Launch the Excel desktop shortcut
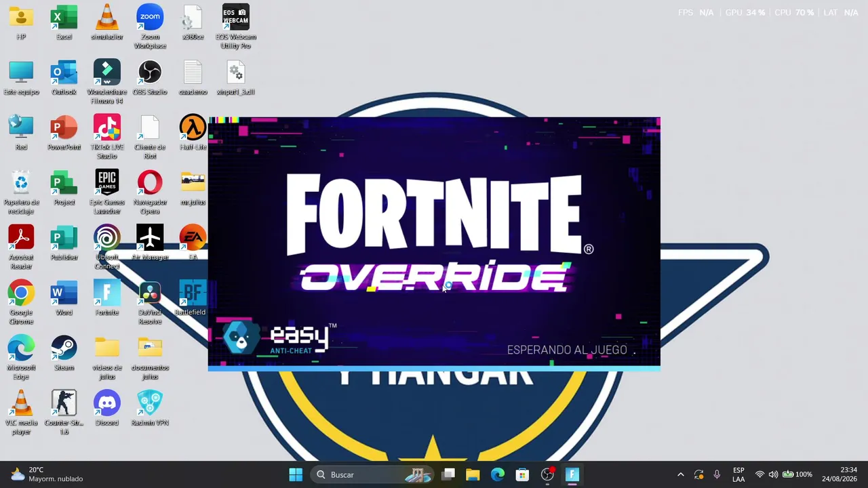Screen dimensions: 868x488 coord(64,22)
